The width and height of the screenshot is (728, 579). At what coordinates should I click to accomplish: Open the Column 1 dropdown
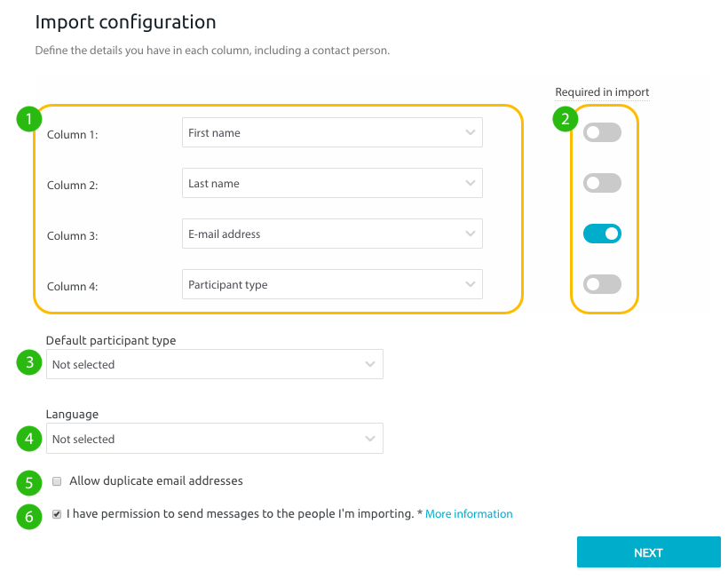[332, 131]
